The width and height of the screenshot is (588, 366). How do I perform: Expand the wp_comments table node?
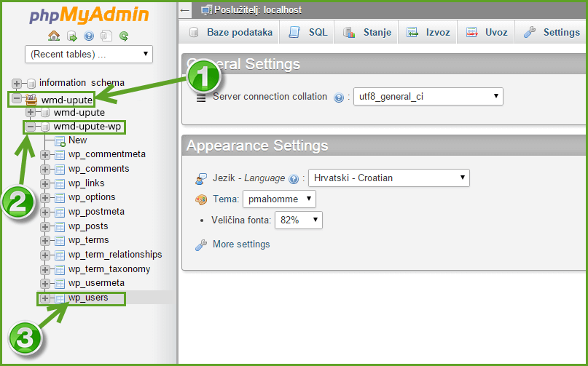45,170
